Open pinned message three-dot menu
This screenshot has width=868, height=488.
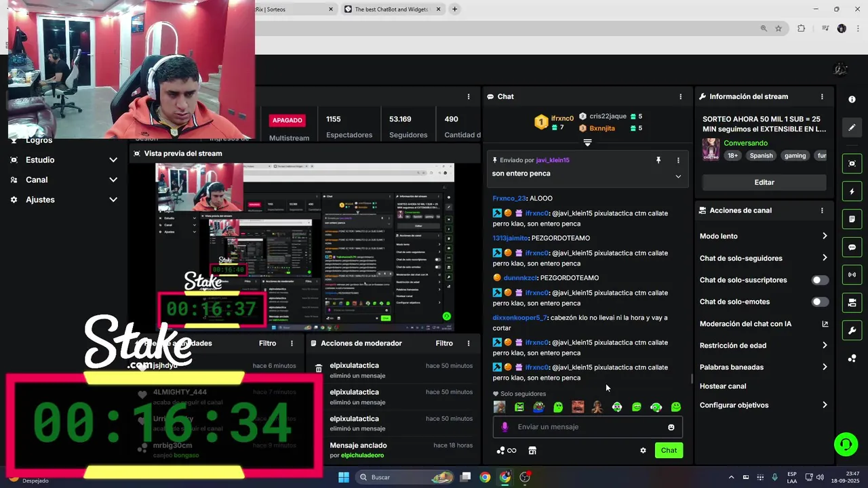click(x=678, y=160)
